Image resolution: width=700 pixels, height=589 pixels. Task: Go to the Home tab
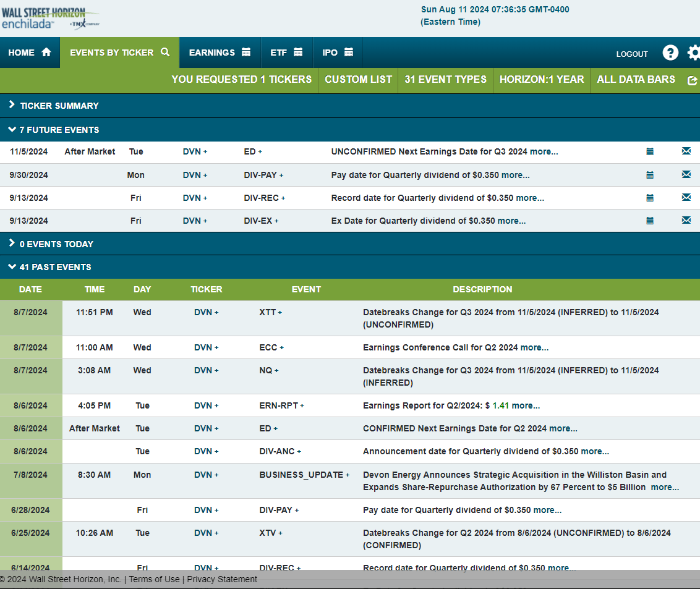(x=30, y=53)
